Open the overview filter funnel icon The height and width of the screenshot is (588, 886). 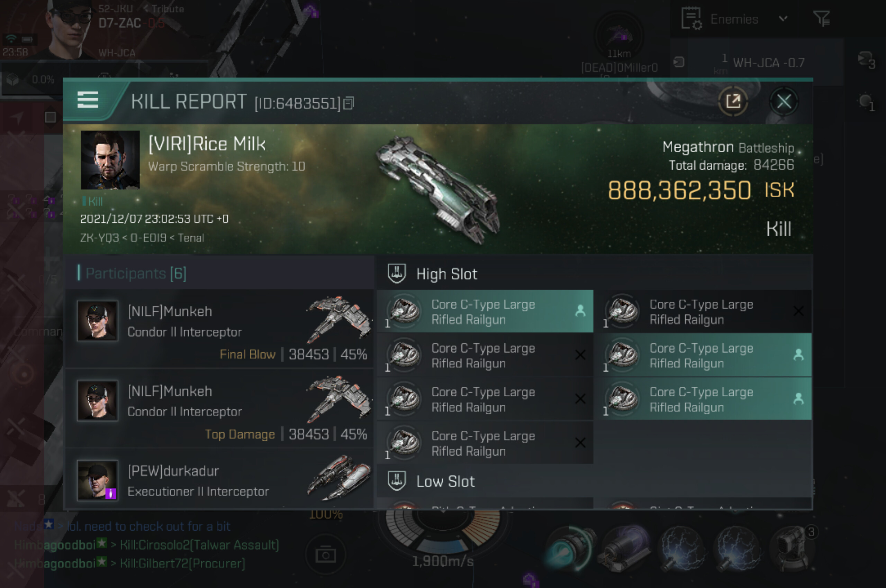coord(822,18)
